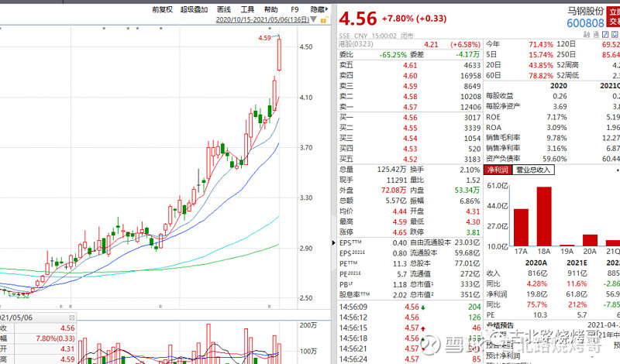620x364 pixels.
Task: Click the 总量 value 125.42万
Action: pyautogui.click(x=391, y=170)
